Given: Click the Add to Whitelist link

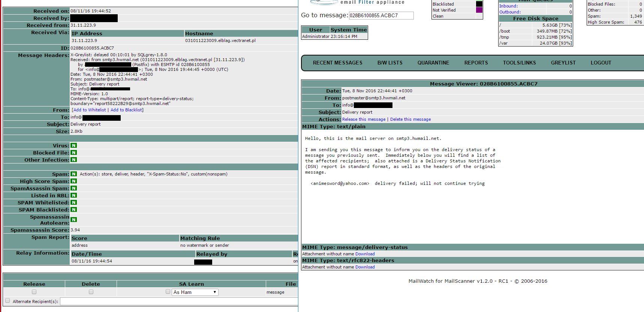Looking at the screenshot, I should tap(90, 110).
